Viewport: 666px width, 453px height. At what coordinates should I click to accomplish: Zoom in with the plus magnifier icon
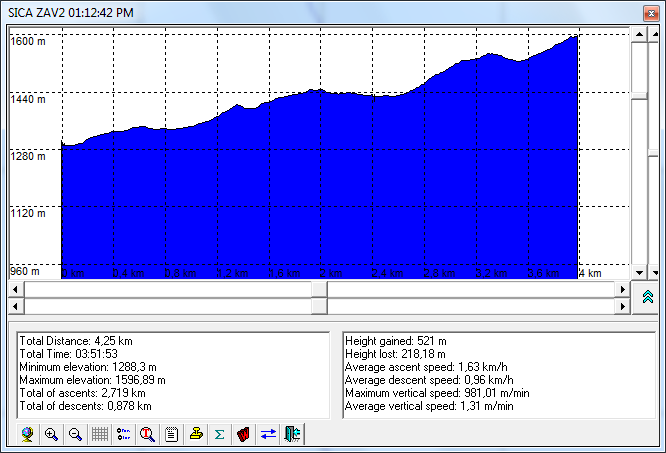click(51, 434)
